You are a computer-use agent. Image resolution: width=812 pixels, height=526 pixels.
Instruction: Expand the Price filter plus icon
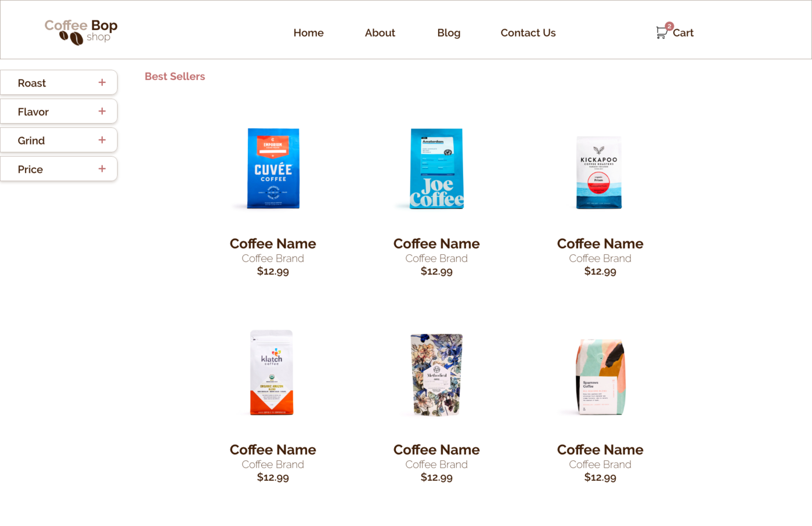(102, 168)
